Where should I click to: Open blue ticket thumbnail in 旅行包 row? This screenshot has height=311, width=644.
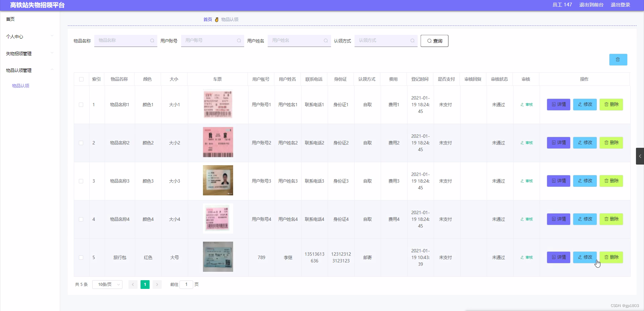click(x=218, y=257)
